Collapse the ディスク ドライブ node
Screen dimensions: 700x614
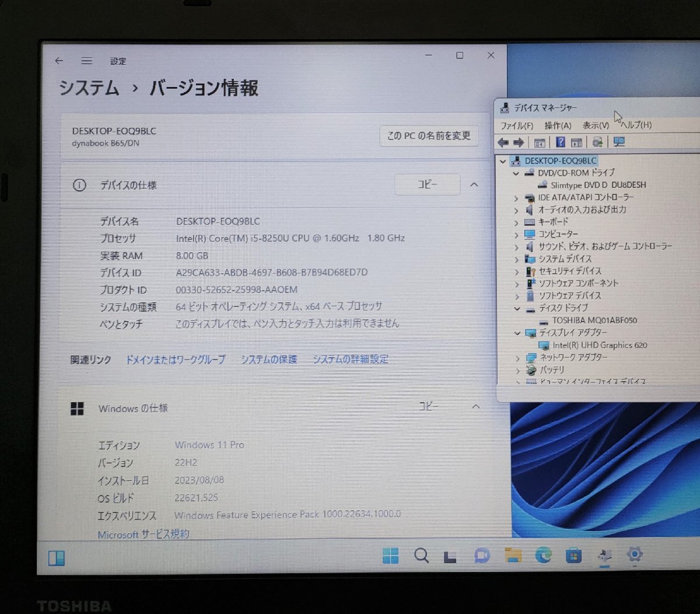[517, 308]
